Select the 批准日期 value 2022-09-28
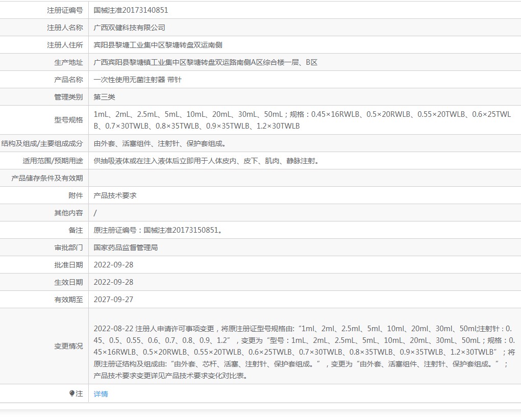 click(113, 265)
